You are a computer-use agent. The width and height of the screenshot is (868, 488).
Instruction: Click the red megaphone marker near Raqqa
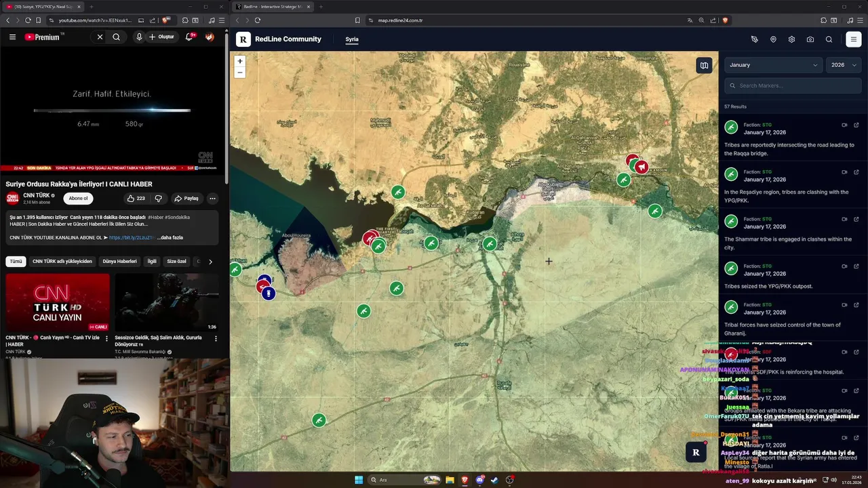(x=641, y=167)
